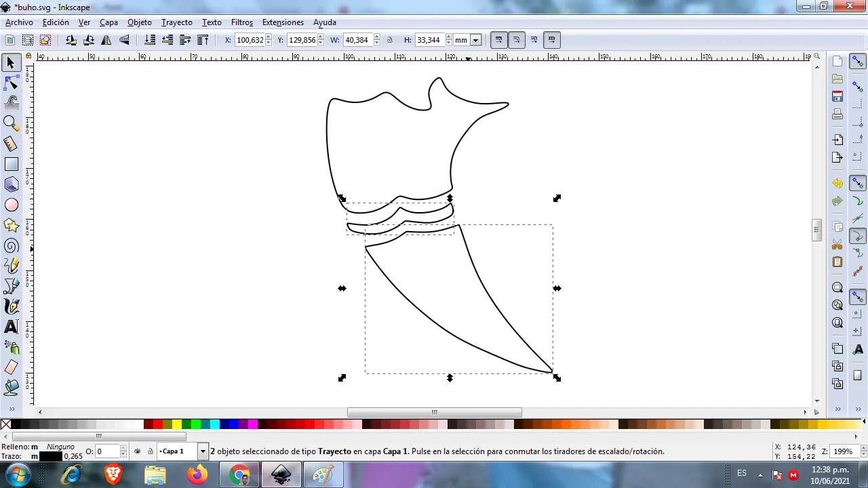Viewport: 868px width, 488px height.
Task: Click the green Redo arrow icon
Action: pos(837,201)
